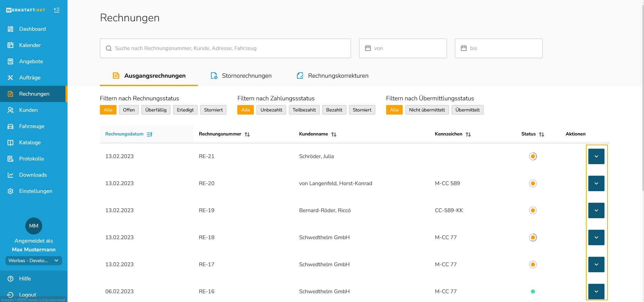Filter Zahlungsstatus by 'Storniert'
644x302 pixels.
(362, 110)
